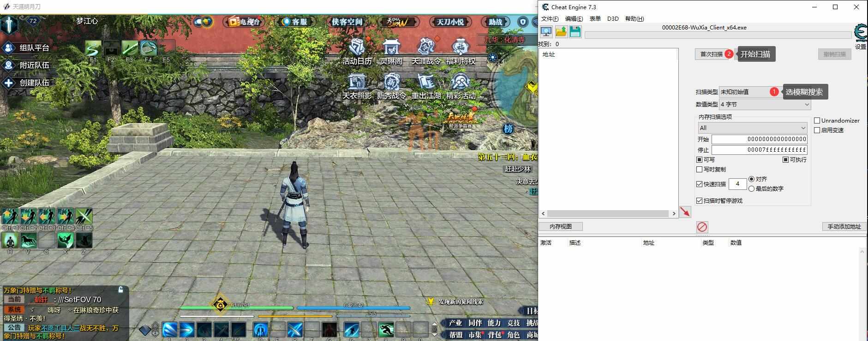Select the 对齐 alignment radio button
The height and width of the screenshot is (341, 868).
pos(752,179)
